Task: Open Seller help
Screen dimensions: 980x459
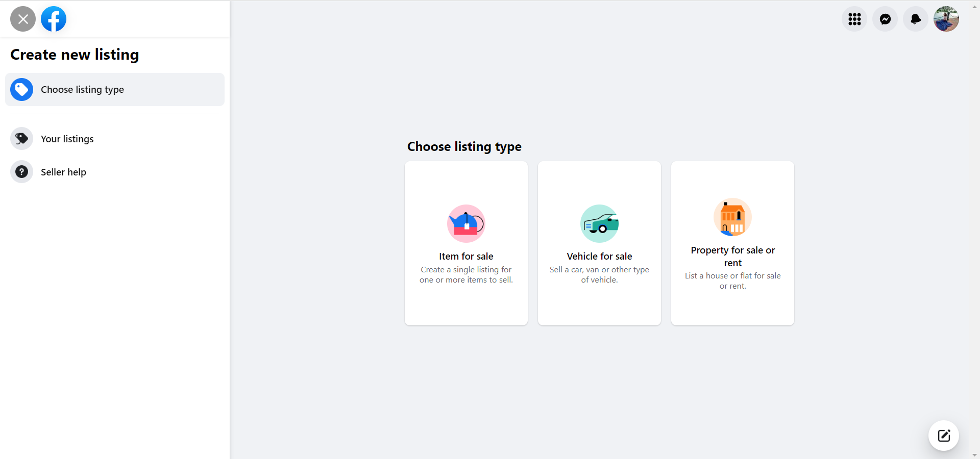Action: (x=63, y=172)
